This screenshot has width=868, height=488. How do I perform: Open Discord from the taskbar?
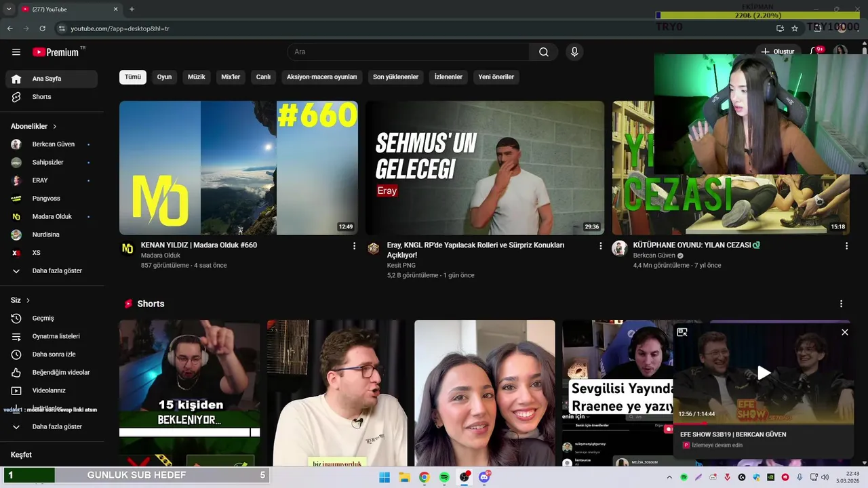tap(484, 477)
